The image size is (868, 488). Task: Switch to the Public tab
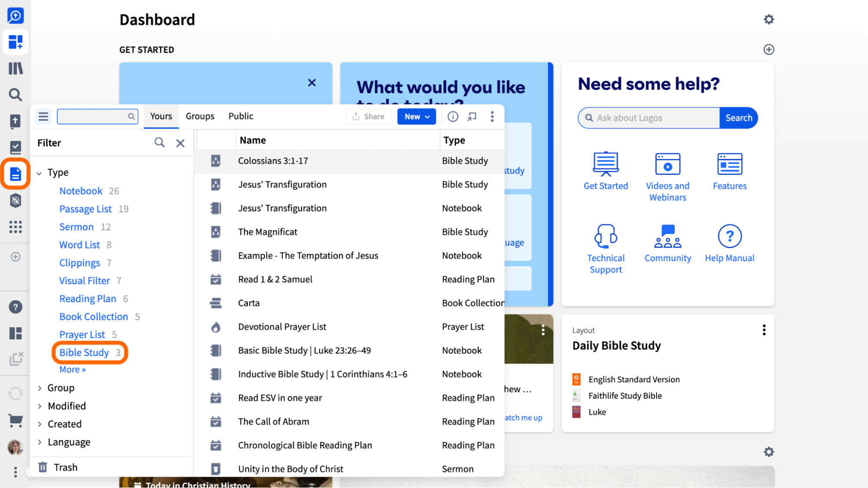241,116
